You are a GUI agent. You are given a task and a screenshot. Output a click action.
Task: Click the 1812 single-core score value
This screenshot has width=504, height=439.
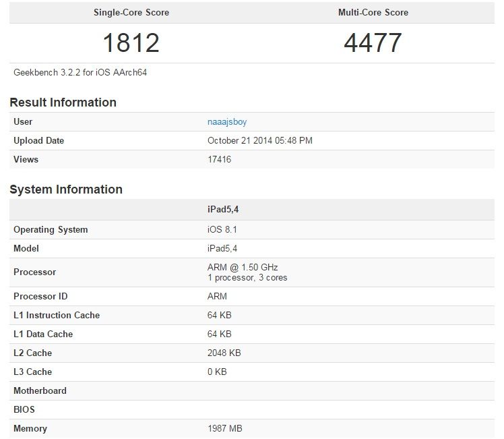(x=131, y=42)
